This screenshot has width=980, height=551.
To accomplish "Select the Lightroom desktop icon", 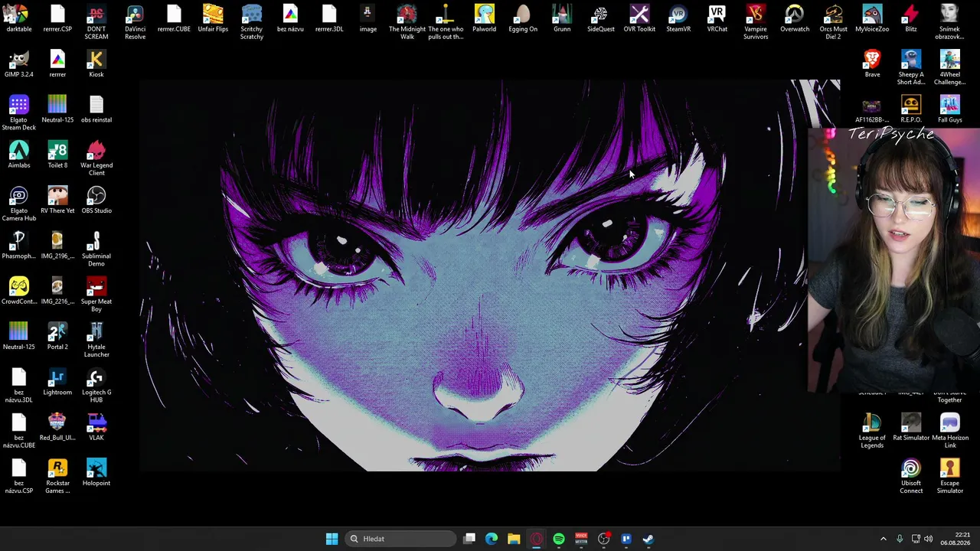I will click(57, 383).
